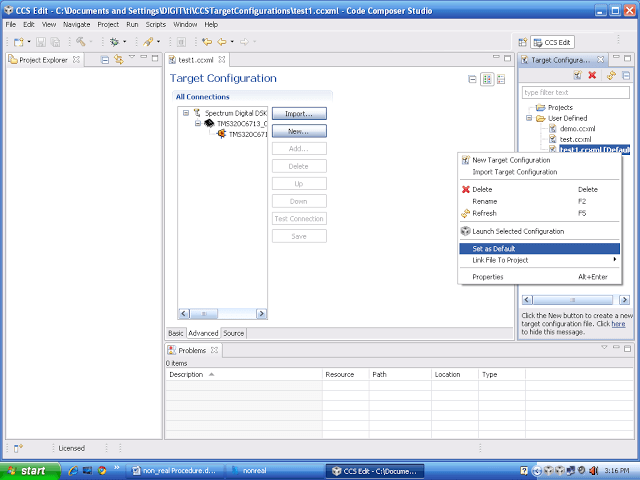Click the Back navigation arrow icon
Screen dimensions: 640x480
[222, 42]
